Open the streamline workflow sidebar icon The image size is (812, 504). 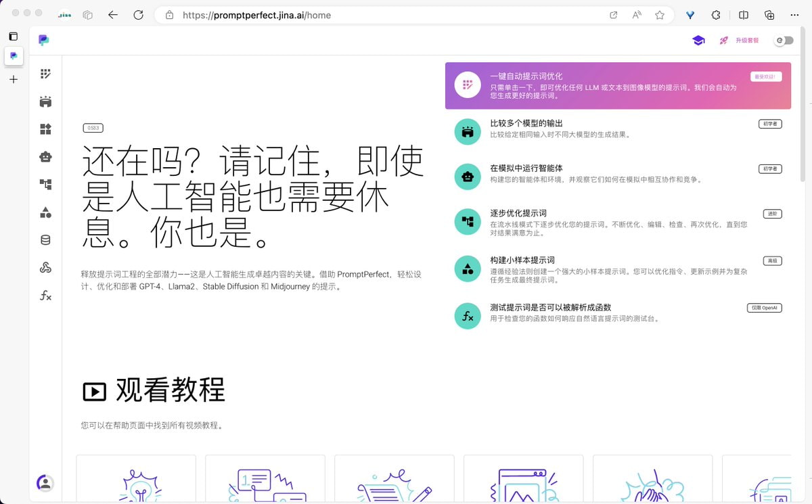tap(45, 185)
